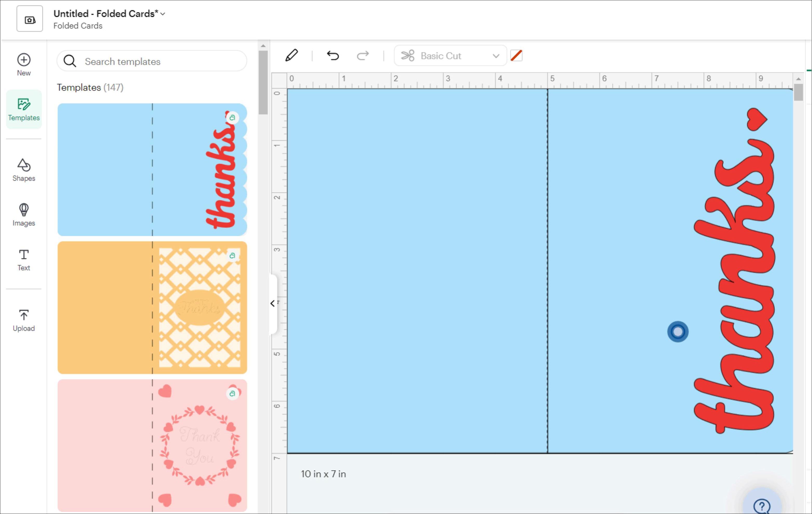The image size is (812, 514).
Task: Click the Undo arrow
Action: pyautogui.click(x=333, y=55)
